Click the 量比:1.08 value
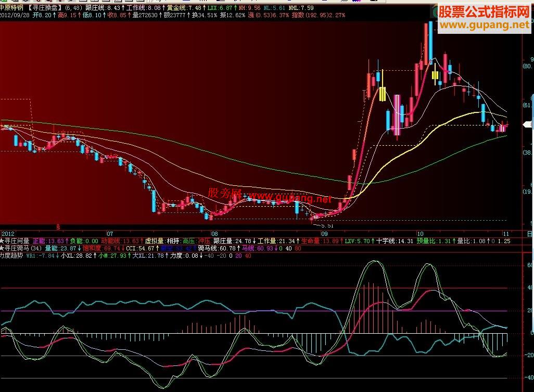 (x=474, y=241)
